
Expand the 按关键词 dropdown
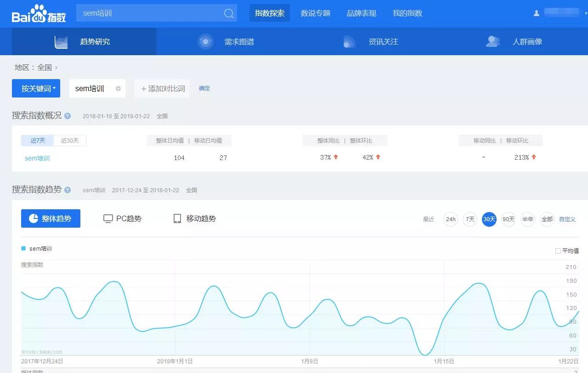(x=36, y=88)
